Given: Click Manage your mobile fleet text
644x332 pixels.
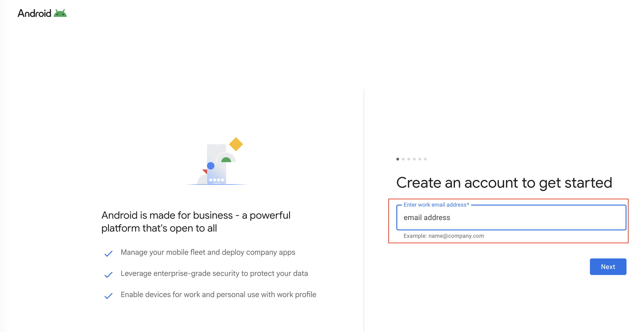Looking at the screenshot, I should (x=208, y=252).
